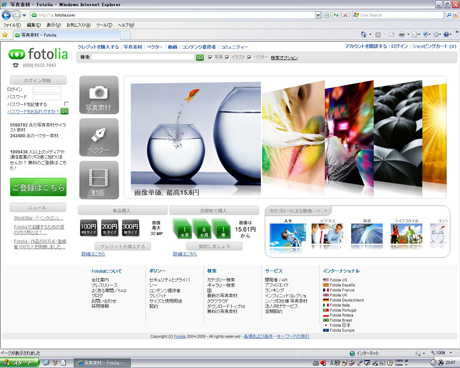
Task: Click the Fotolia France flag link
Action: tap(339, 290)
